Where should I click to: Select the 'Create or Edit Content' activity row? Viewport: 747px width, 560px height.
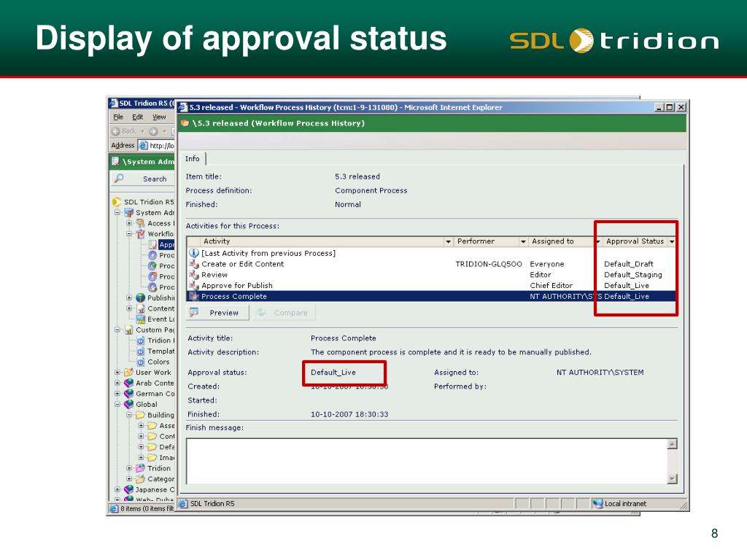[x=432, y=264]
